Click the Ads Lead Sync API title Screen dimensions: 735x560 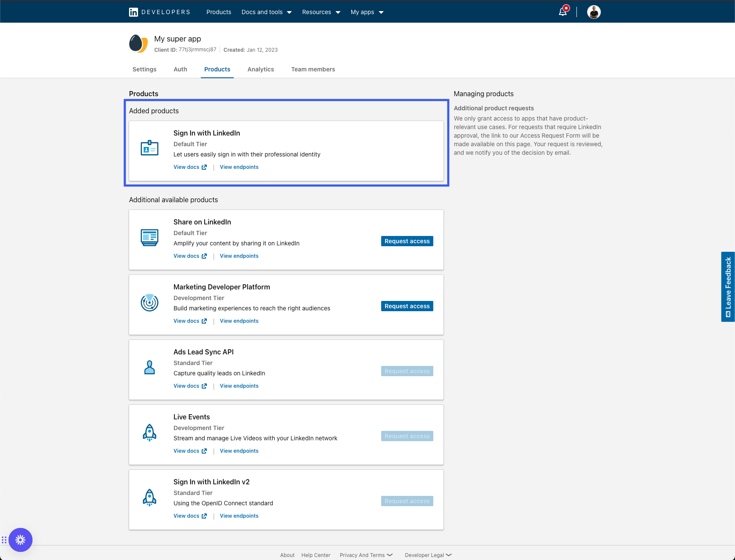pyautogui.click(x=203, y=352)
